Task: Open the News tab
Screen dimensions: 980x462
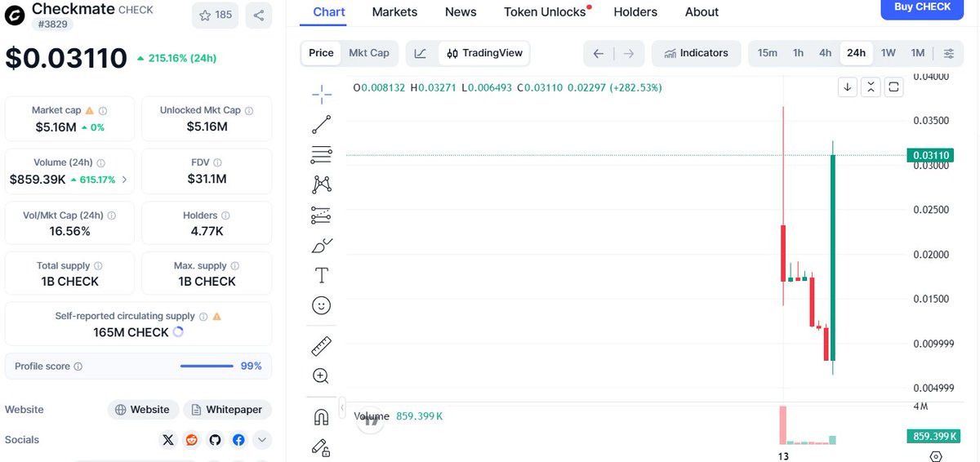Action: [x=461, y=12]
